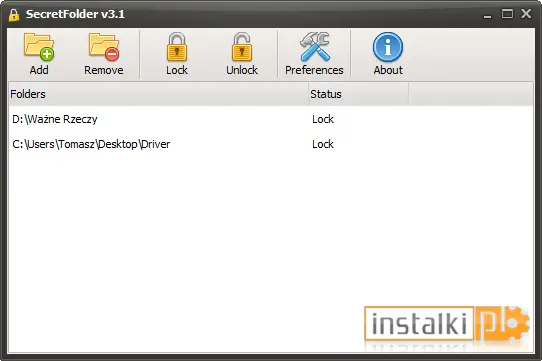Screen dimensions: 542x361
Task: Sort list by the Status column header
Action: pyautogui.click(x=359, y=94)
